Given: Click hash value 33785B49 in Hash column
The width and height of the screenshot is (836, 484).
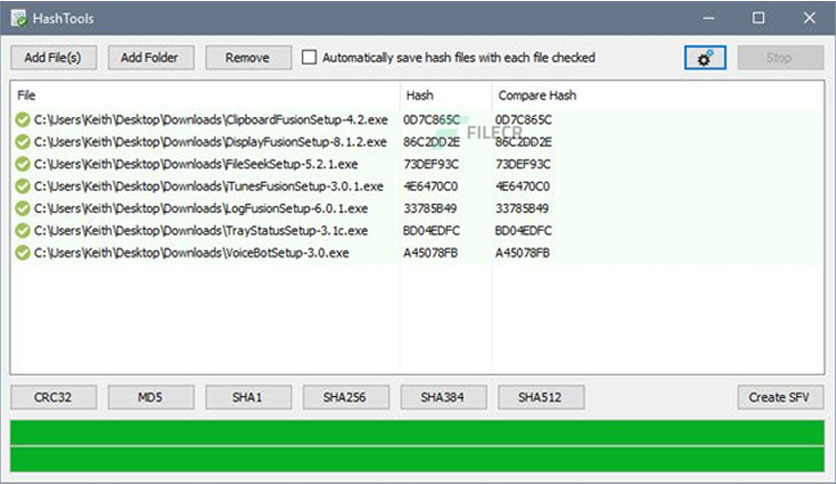Looking at the screenshot, I should [430, 208].
